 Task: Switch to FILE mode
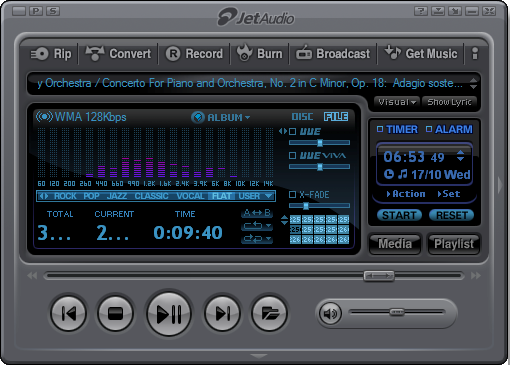point(336,117)
